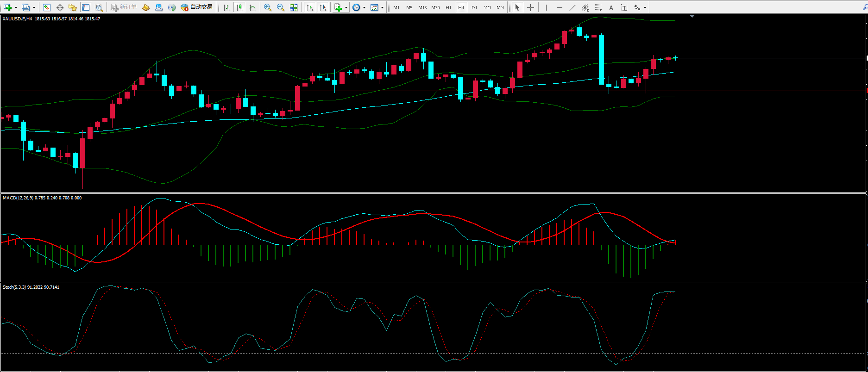868x372 pixels.
Task: Open the Strategy Tester icon
Action: [99, 7]
